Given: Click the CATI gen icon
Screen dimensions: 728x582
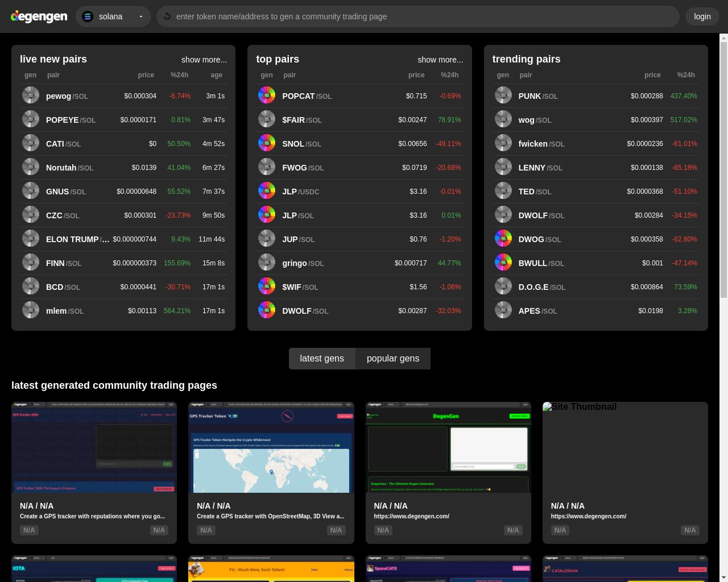Looking at the screenshot, I should coord(31,143).
